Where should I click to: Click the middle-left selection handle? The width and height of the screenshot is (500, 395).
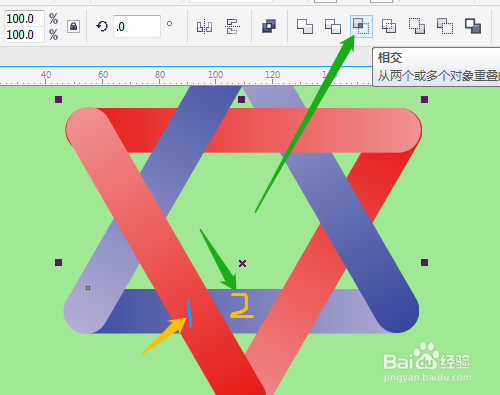click(x=58, y=263)
